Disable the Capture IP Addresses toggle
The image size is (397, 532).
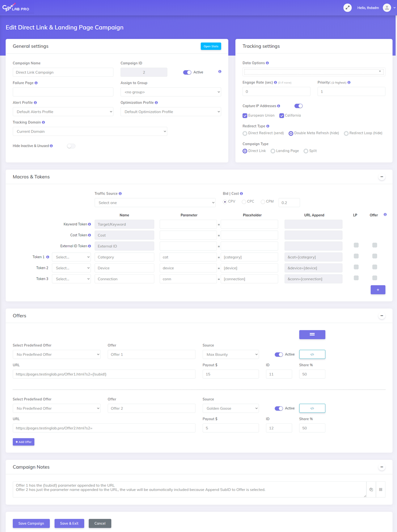[x=298, y=106]
